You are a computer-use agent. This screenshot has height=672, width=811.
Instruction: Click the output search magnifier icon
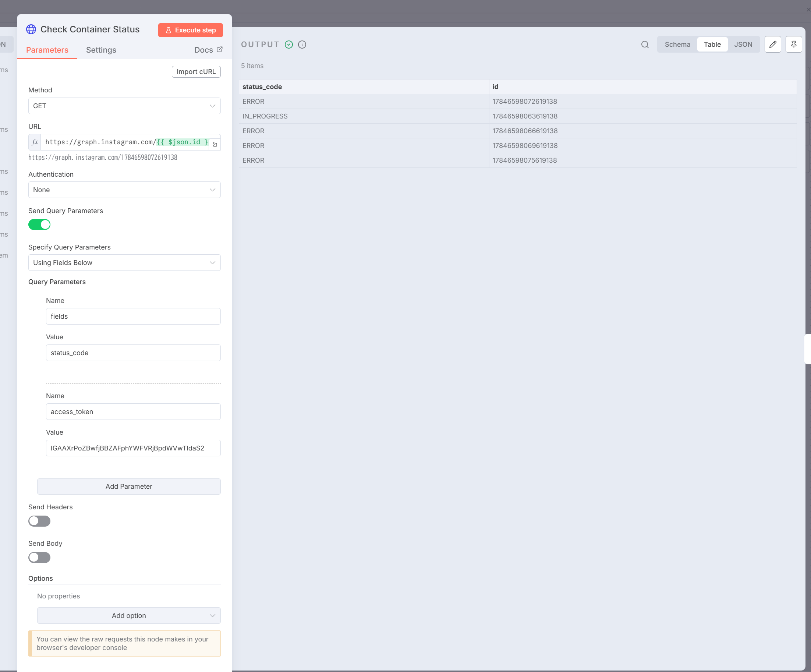pyautogui.click(x=645, y=45)
